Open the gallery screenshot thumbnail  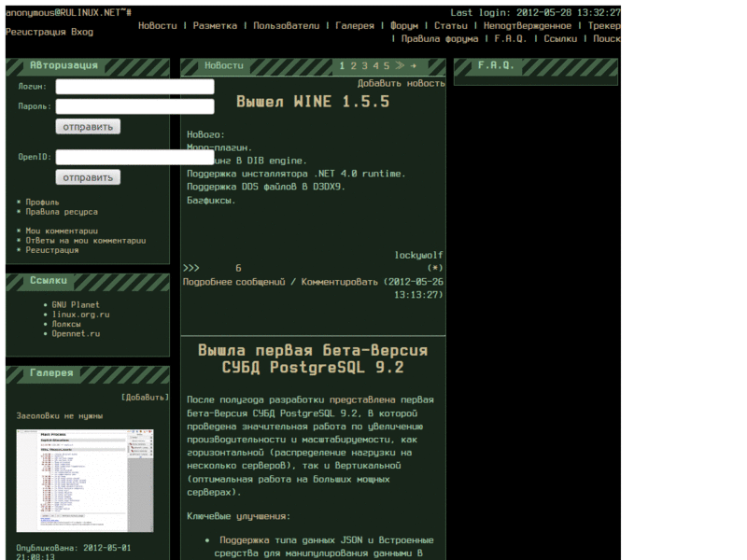[x=85, y=481]
